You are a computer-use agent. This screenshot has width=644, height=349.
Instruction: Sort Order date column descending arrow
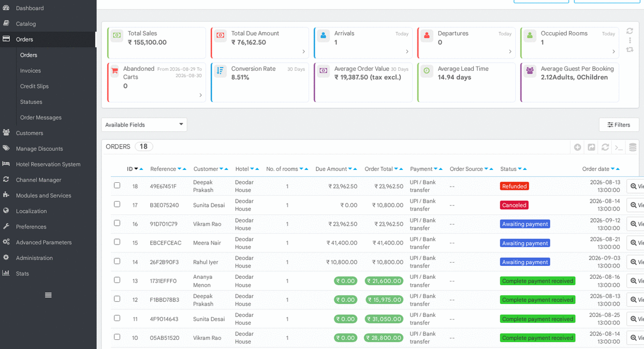click(x=613, y=169)
